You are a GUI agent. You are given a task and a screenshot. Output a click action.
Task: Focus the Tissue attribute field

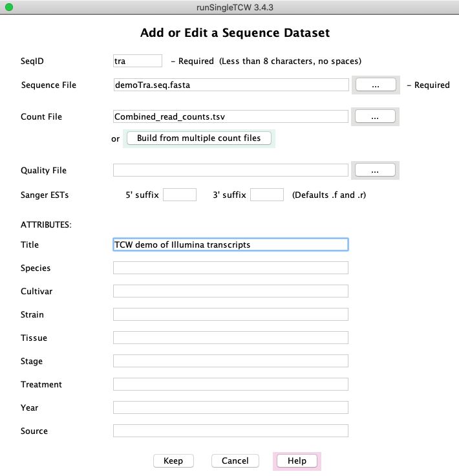pos(231,338)
